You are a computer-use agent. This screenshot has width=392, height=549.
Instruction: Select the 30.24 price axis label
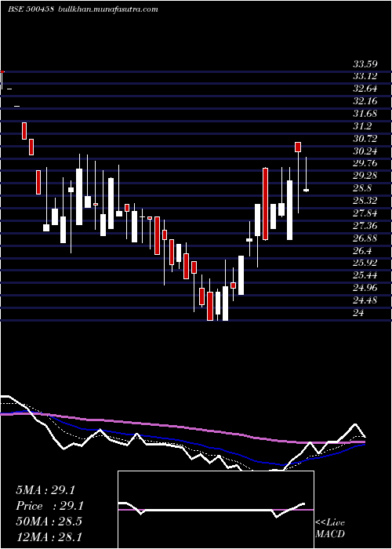click(365, 151)
